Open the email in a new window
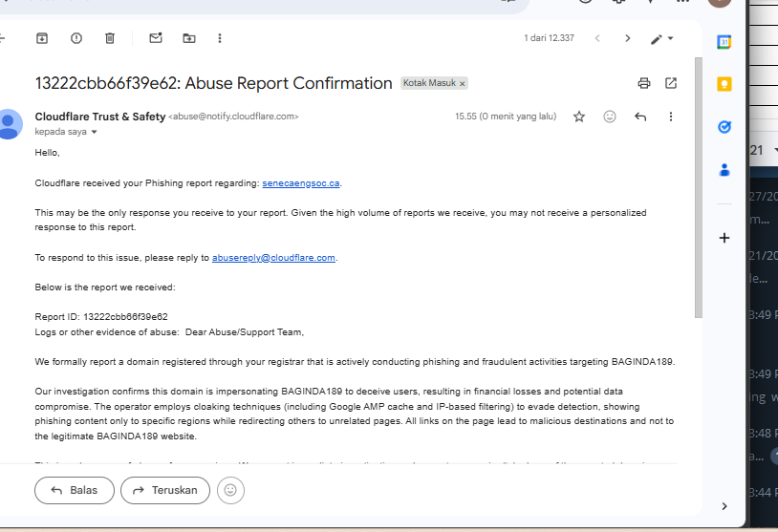This screenshot has width=778, height=532. coord(671,83)
